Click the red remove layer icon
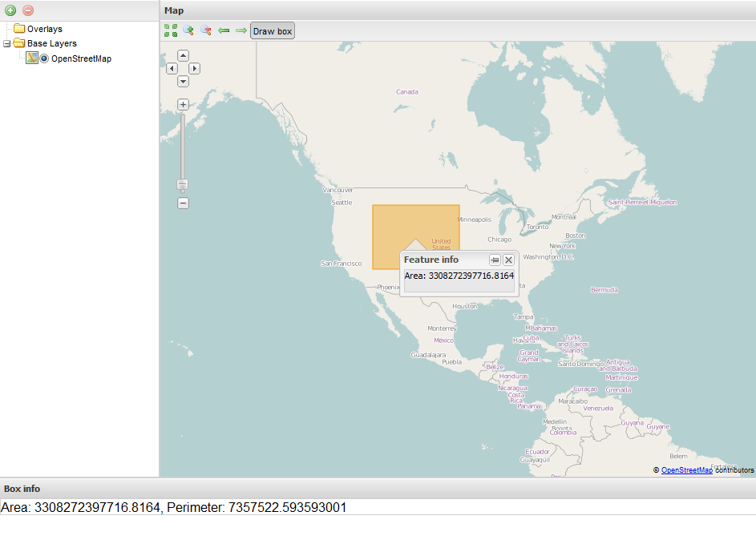 [28, 10]
